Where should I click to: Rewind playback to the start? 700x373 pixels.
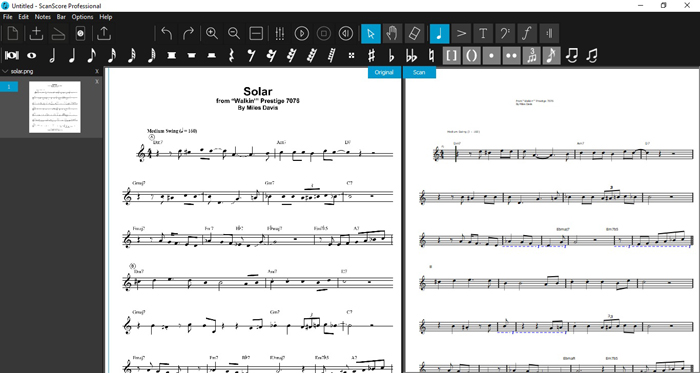346,33
